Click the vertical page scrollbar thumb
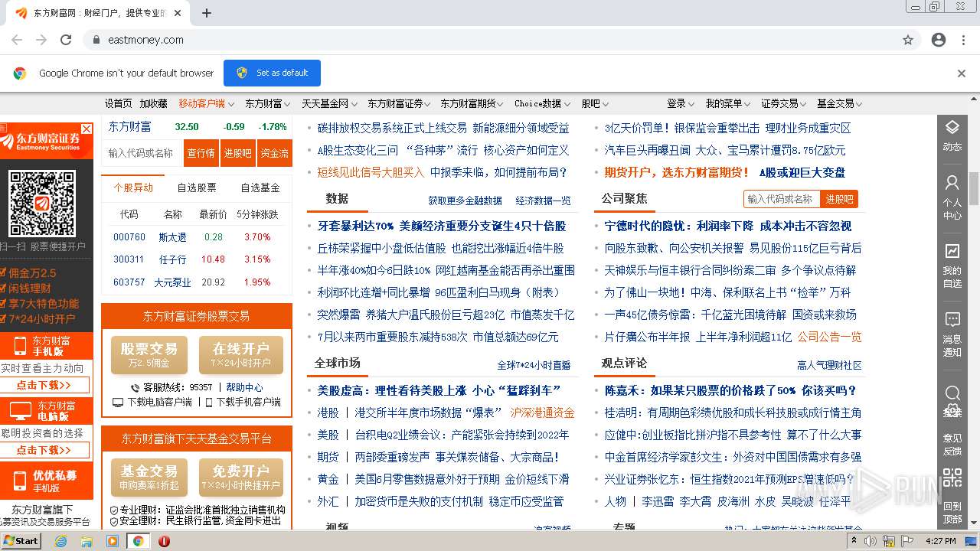The image size is (980, 551). [973, 188]
